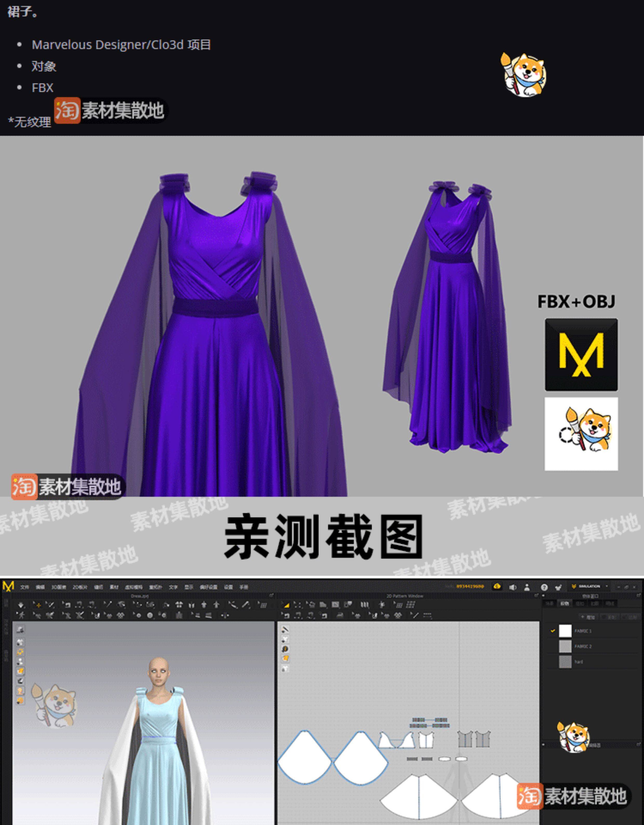Switch to the 织物 (Fabric) tab
The height and width of the screenshot is (825, 644).
(x=565, y=604)
